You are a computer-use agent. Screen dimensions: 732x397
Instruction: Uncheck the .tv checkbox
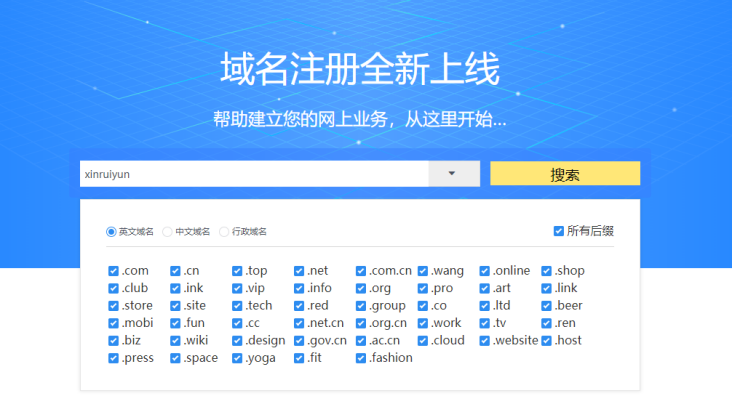[485, 323]
